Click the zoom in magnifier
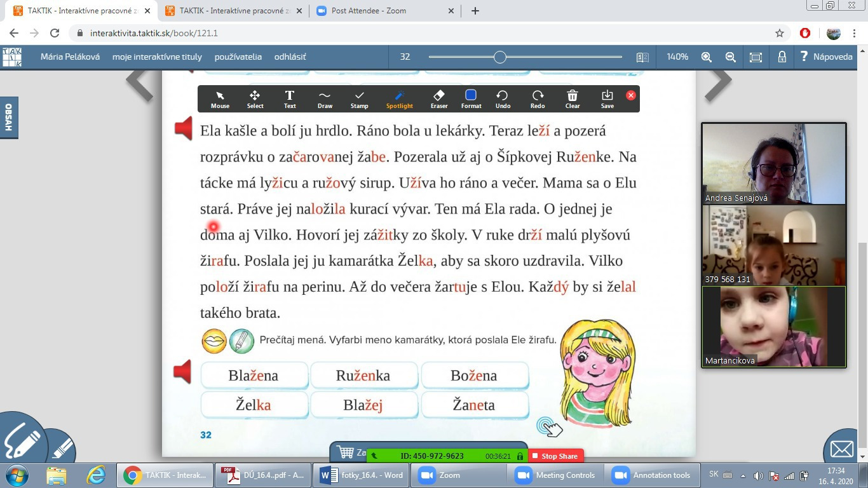Image resolution: width=868 pixels, height=488 pixels. point(706,57)
